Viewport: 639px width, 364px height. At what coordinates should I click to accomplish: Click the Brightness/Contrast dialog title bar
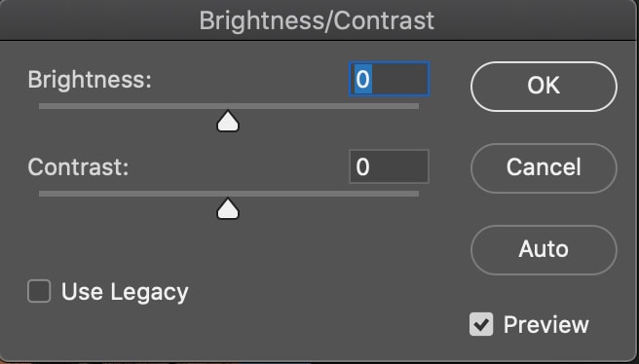pos(317,19)
